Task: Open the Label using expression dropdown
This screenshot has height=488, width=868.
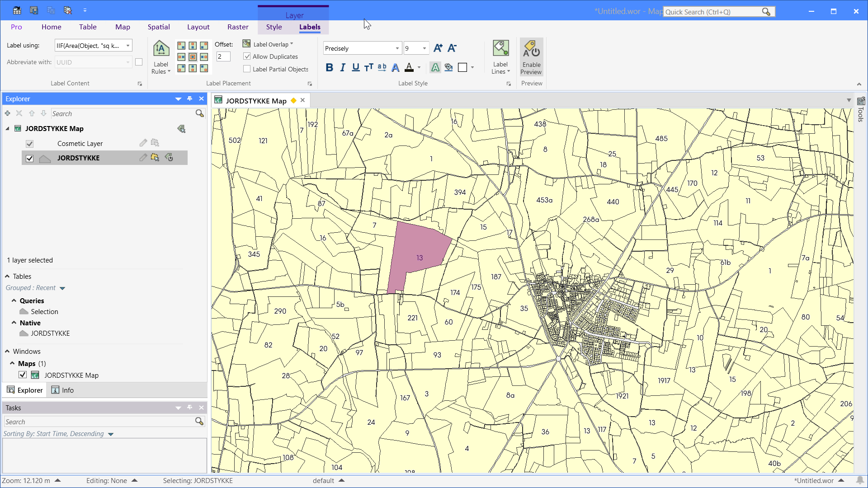Action: point(128,46)
